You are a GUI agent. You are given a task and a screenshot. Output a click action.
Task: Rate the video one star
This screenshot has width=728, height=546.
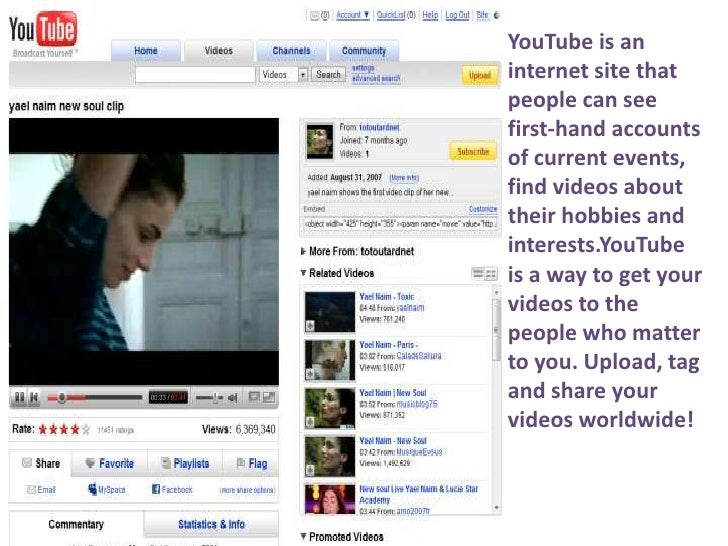click(43, 429)
